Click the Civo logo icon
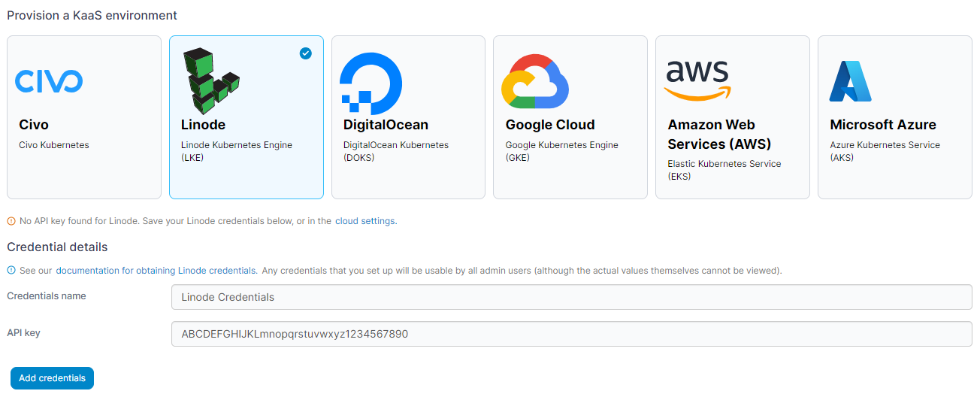Image resolution: width=980 pixels, height=394 pixels. pyautogui.click(x=49, y=81)
